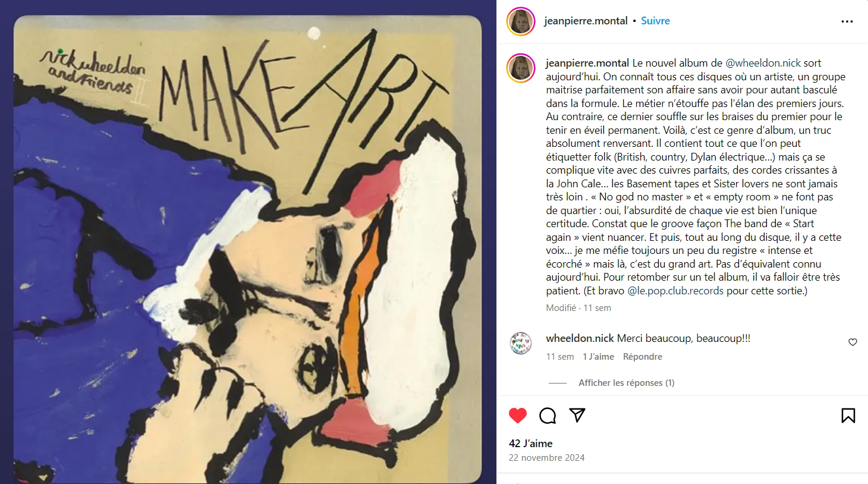Open more options three-dot menu

[847, 21]
